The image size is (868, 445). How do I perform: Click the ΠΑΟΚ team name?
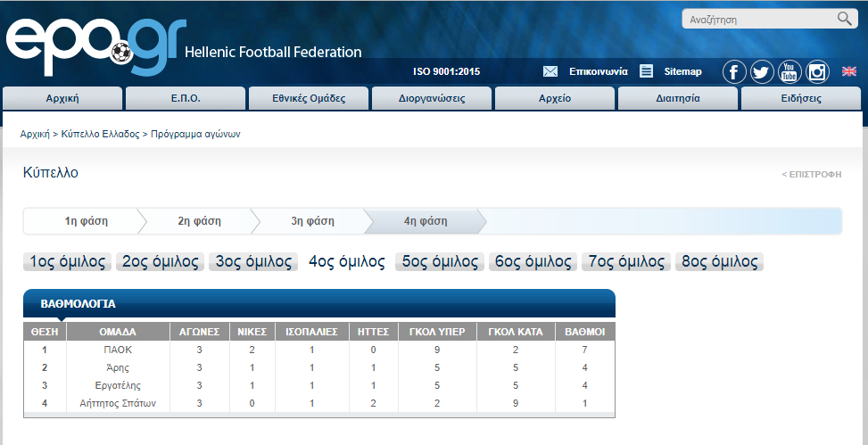pos(118,350)
